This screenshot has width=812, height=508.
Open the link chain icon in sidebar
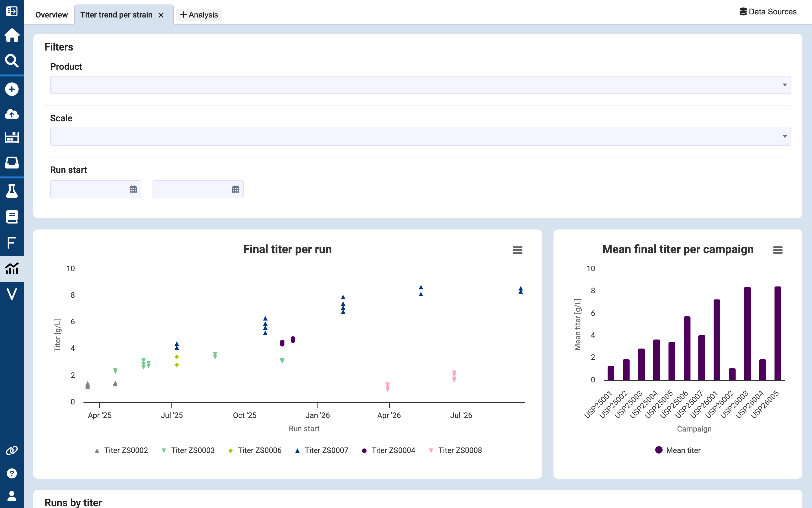pyautogui.click(x=12, y=450)
